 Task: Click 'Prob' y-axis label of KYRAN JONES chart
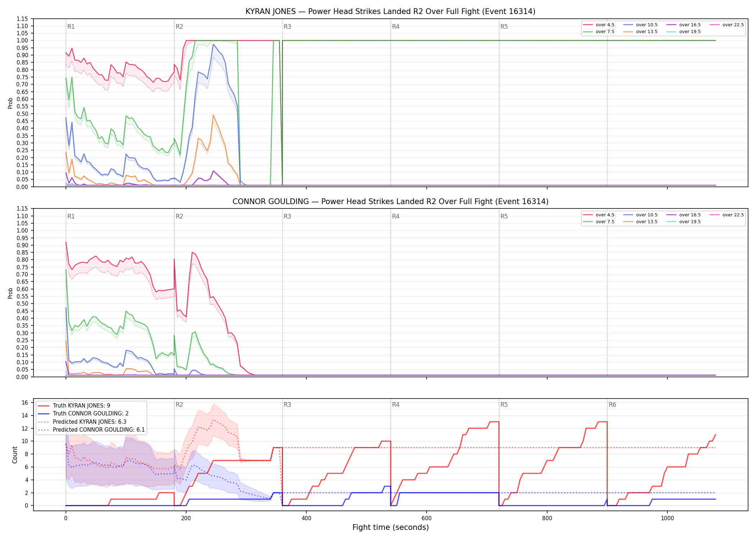point(10,103)
